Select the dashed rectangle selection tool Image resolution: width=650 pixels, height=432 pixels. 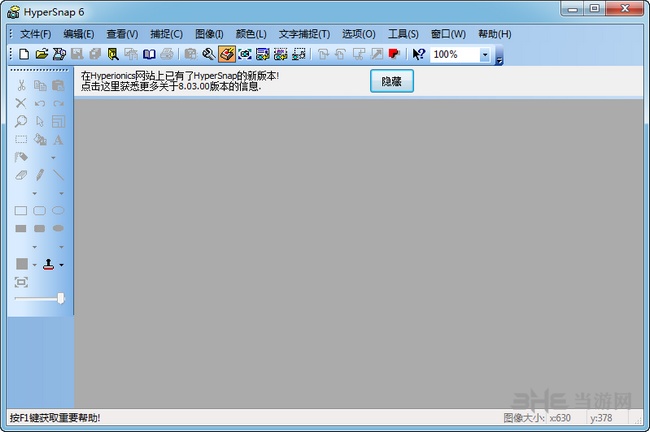[21, 139]
